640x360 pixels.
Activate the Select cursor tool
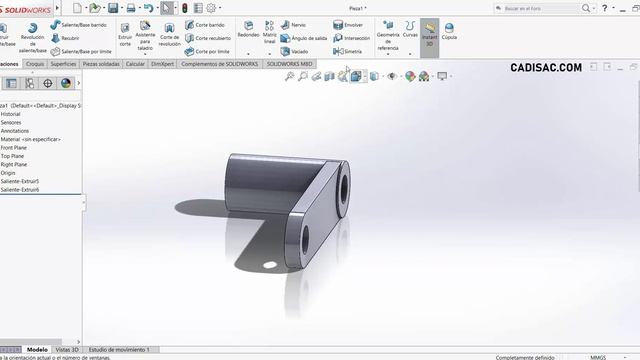[167, 8]
